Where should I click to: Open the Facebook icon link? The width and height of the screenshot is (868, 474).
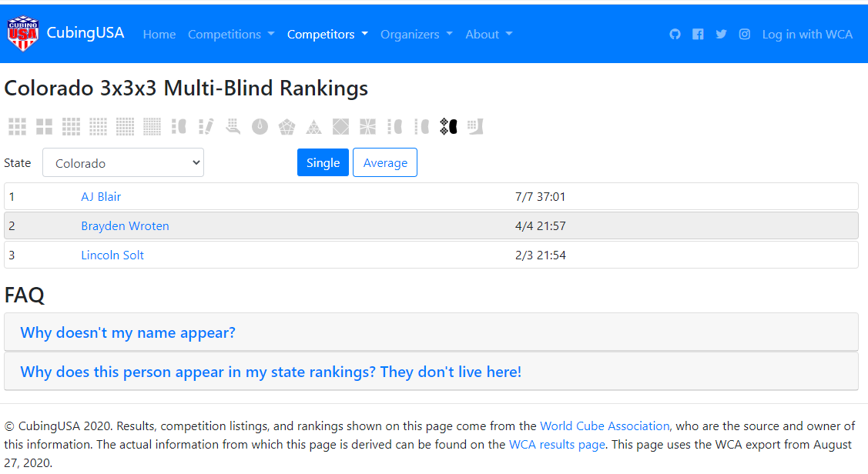pos(698,35)
